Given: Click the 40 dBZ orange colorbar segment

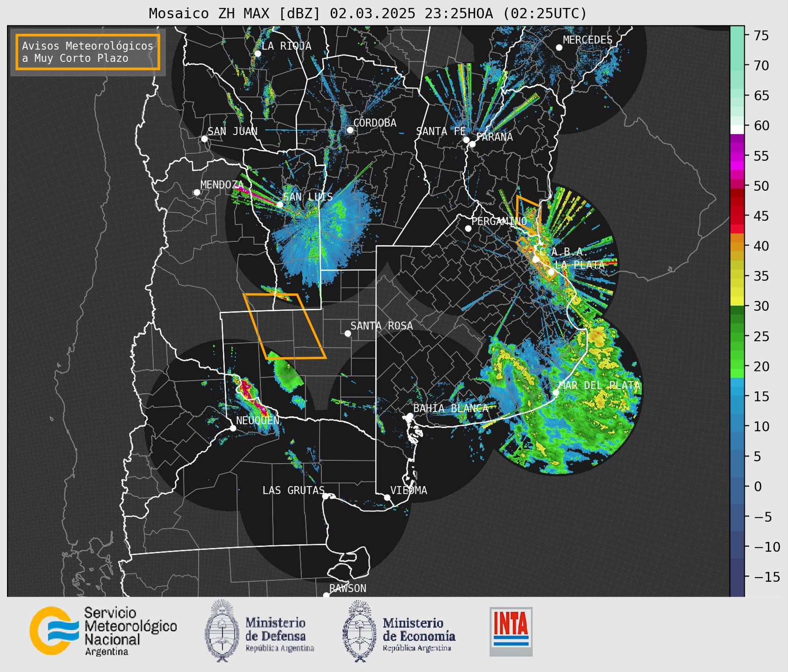Looking at the screenshot, I should tap(737, 246).
